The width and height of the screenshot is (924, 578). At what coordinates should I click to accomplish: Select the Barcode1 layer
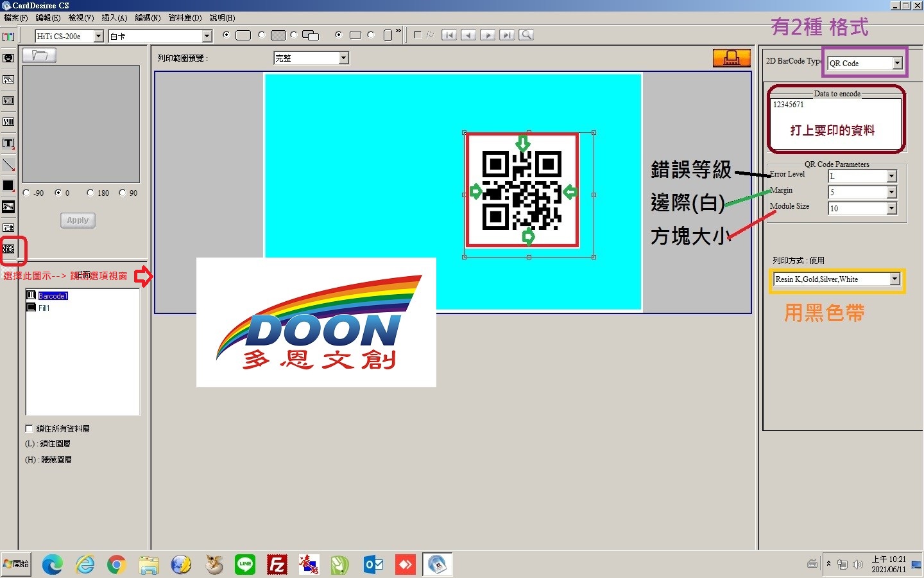(53, 296)
